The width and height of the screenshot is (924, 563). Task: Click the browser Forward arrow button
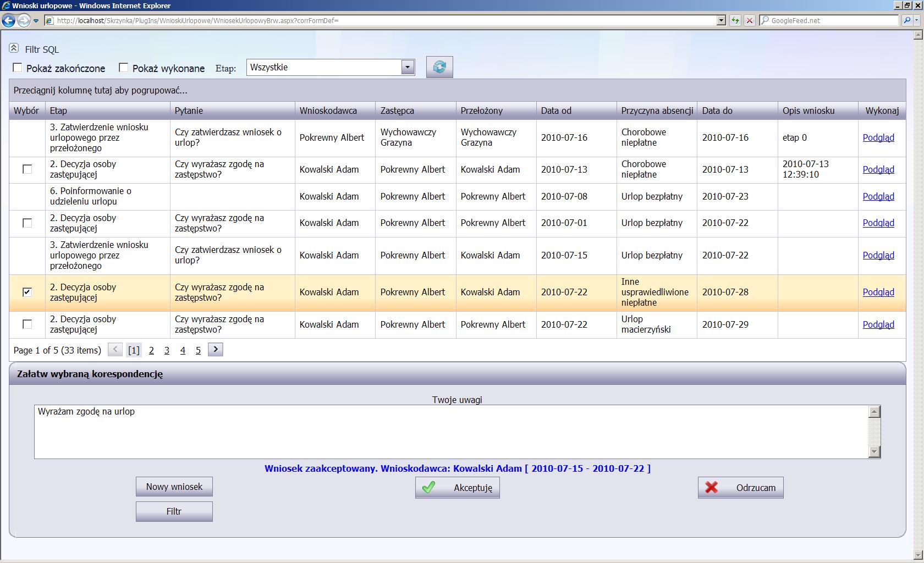click(24, 21)
